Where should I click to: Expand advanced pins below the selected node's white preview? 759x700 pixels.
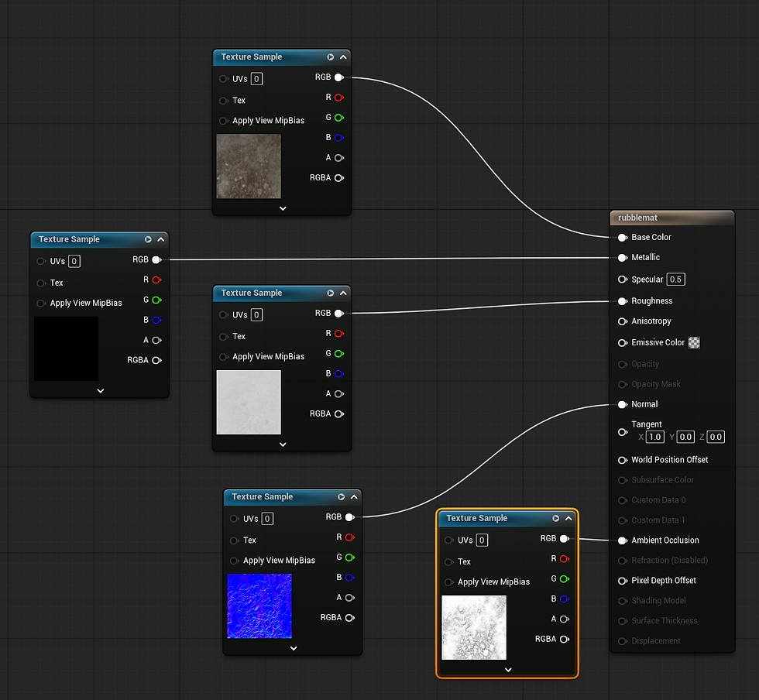[x=508, y=670]
